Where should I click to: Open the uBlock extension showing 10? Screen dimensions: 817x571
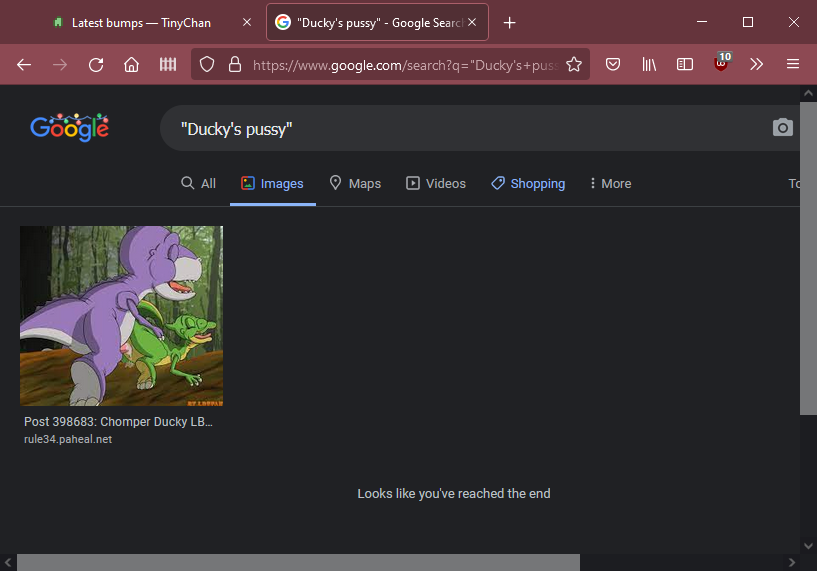(x=721, y=64)
